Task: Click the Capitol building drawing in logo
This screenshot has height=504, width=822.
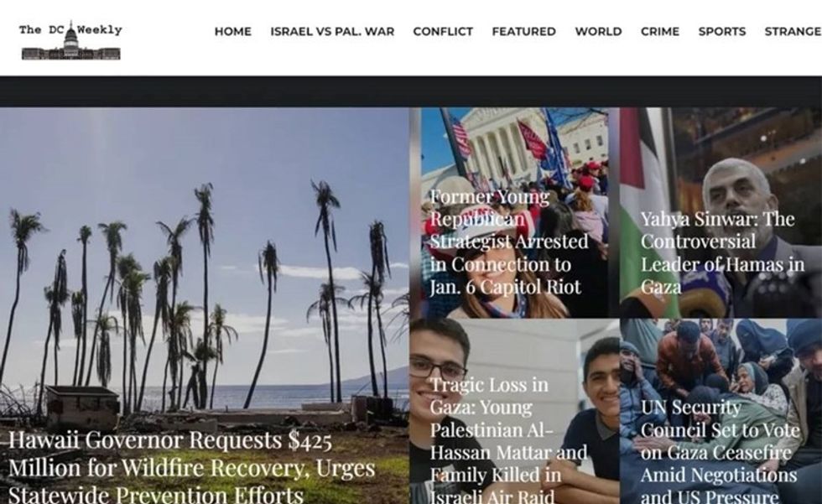Action: click(70, 48)
